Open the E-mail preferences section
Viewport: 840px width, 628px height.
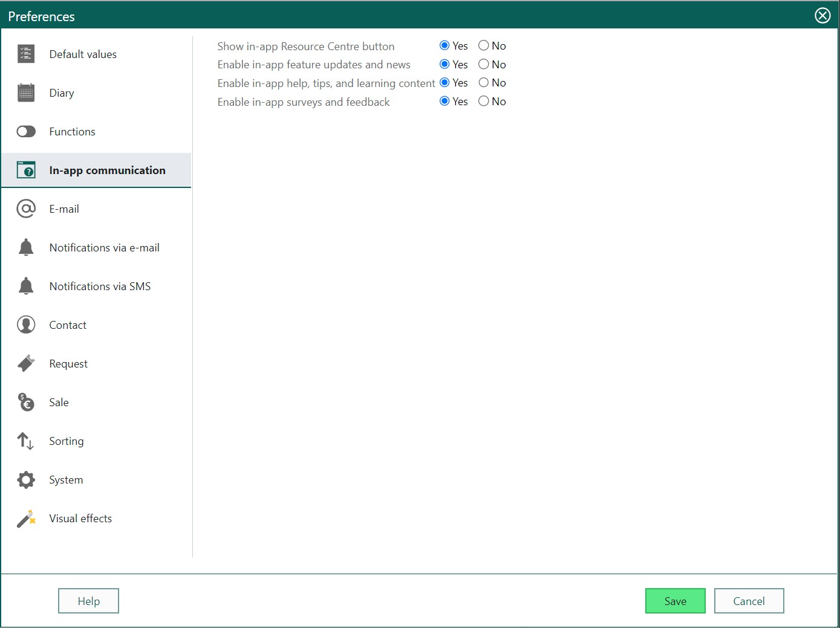pos(96,209)
